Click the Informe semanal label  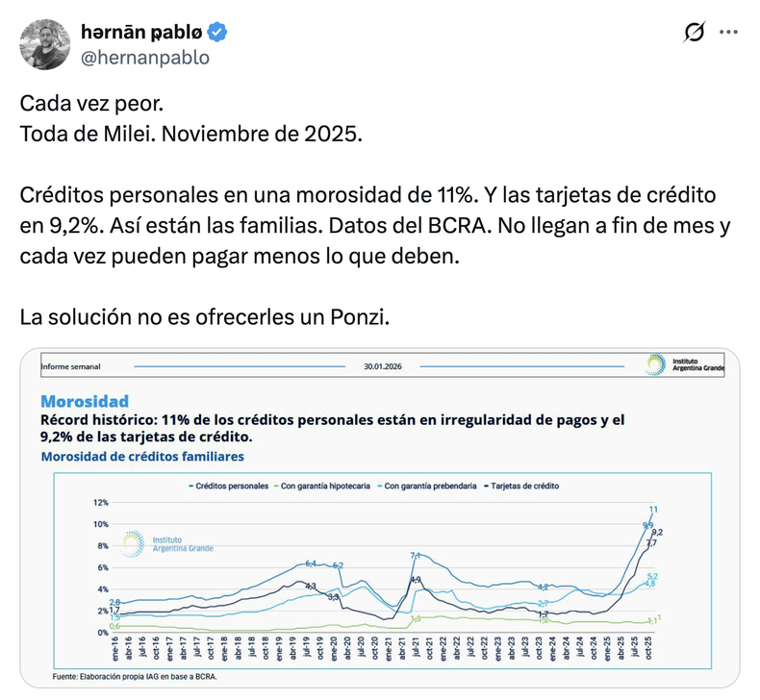[x=71, y=366]
